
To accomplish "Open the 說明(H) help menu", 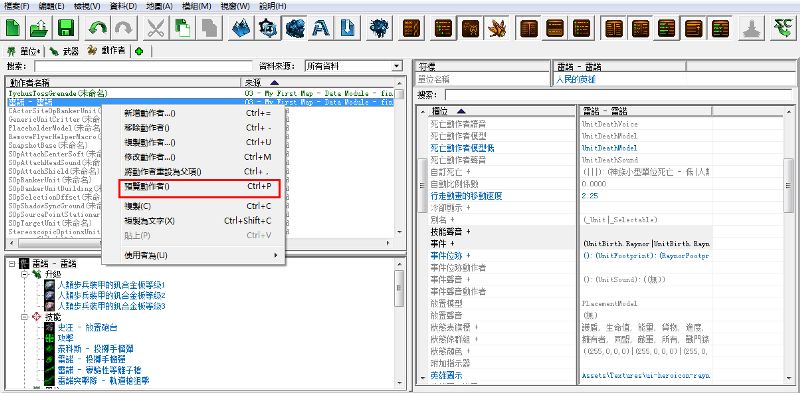I will [273, 6].
